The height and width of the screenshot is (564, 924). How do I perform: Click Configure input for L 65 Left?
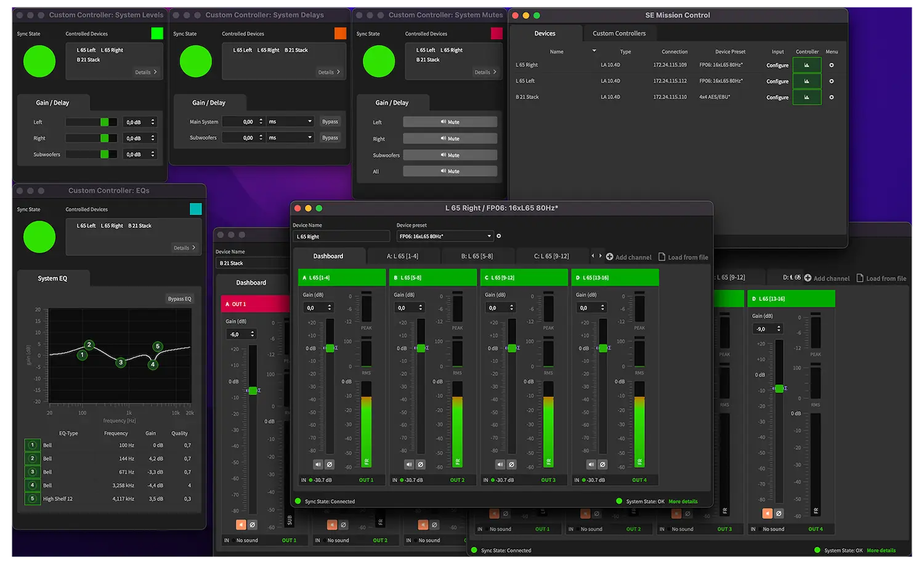[777, 81]
